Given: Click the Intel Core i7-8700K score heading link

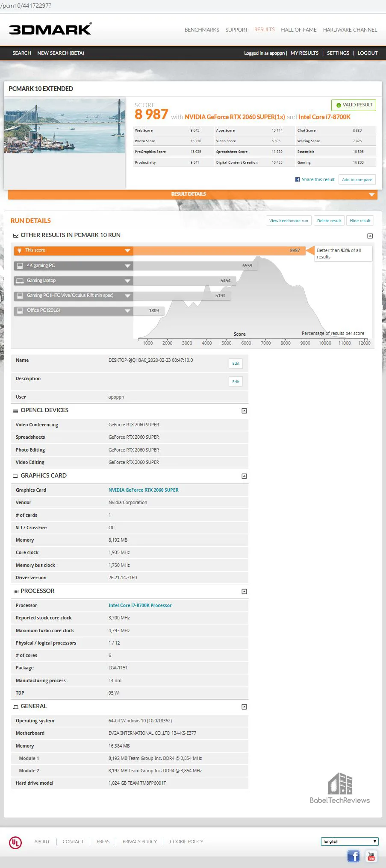Looking at the screenshot, I should tap(324, 117).
